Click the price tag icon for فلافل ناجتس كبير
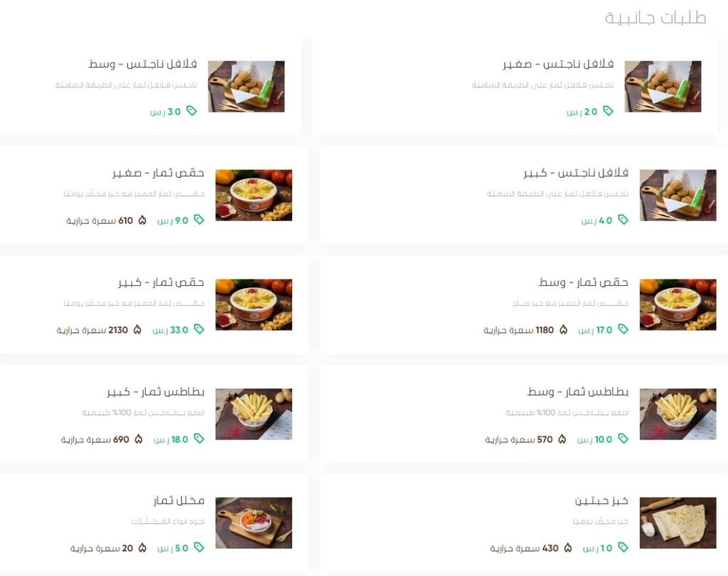 [x=623, y=219]
